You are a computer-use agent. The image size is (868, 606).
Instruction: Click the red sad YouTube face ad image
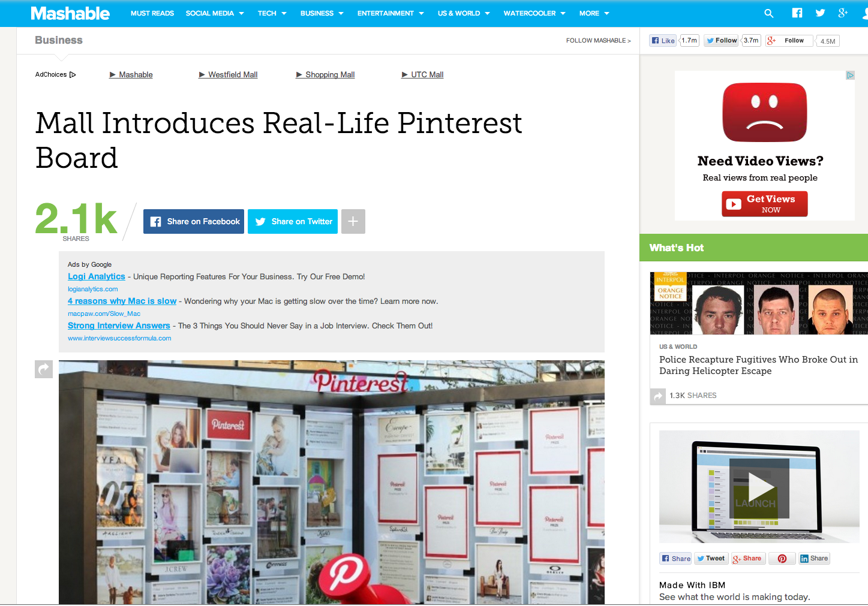pyautogui.click(x=765, y=112)
